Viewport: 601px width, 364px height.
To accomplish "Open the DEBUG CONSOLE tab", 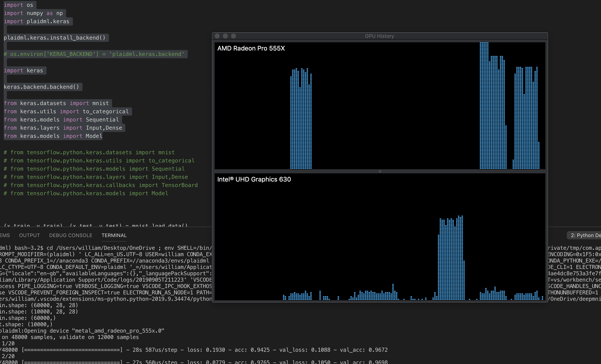I will coord(70,235).
